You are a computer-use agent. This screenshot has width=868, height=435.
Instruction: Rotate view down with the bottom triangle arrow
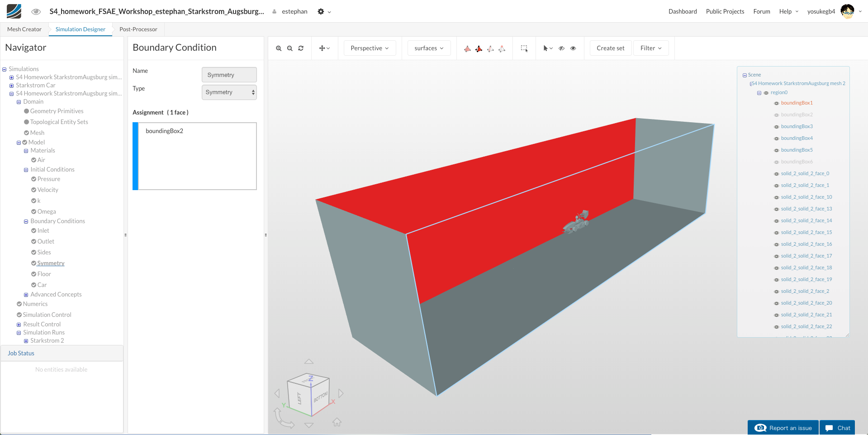309,425
